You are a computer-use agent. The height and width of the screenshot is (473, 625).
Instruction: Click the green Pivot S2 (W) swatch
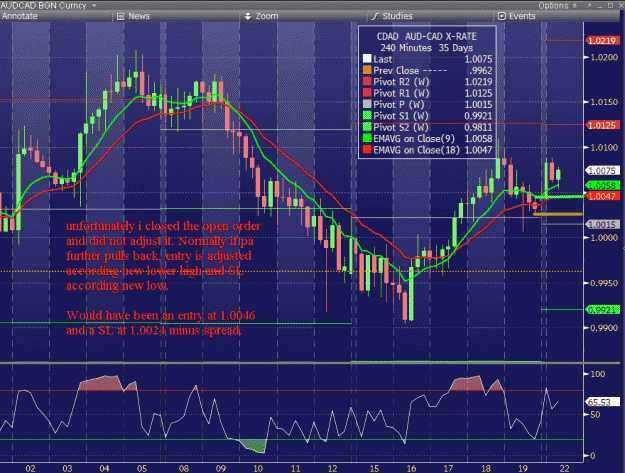coord(367,127)
